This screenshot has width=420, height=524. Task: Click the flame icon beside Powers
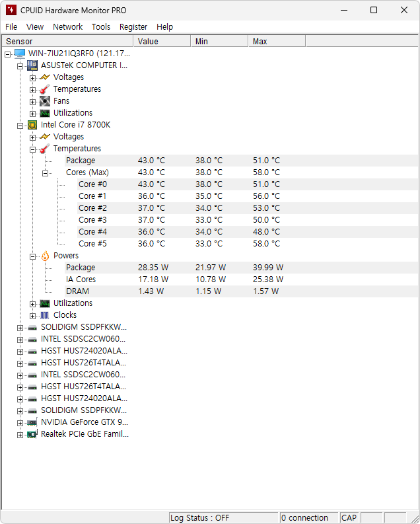click(45, 256)
